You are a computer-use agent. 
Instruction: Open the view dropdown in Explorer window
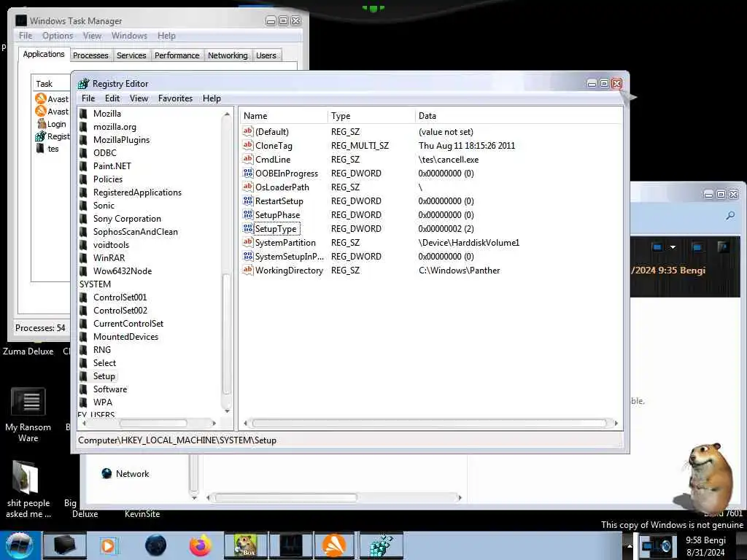[673, 247]
